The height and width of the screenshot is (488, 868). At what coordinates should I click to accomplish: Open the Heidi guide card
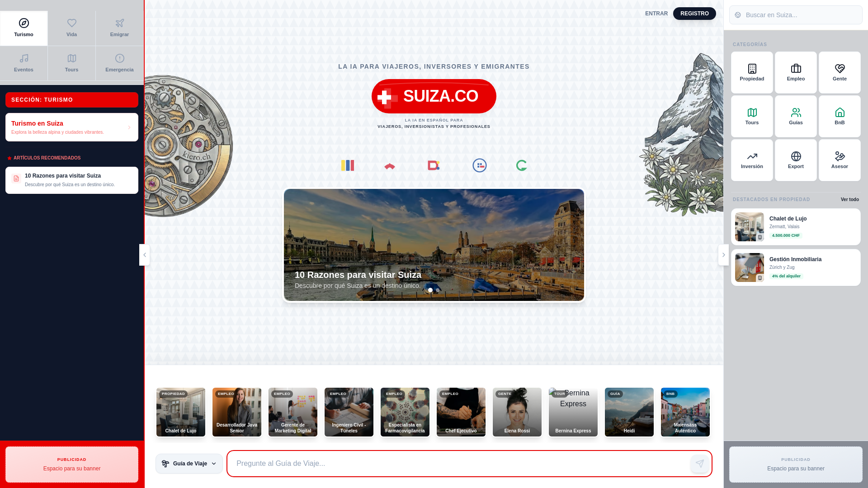click(x=629, y=412)
